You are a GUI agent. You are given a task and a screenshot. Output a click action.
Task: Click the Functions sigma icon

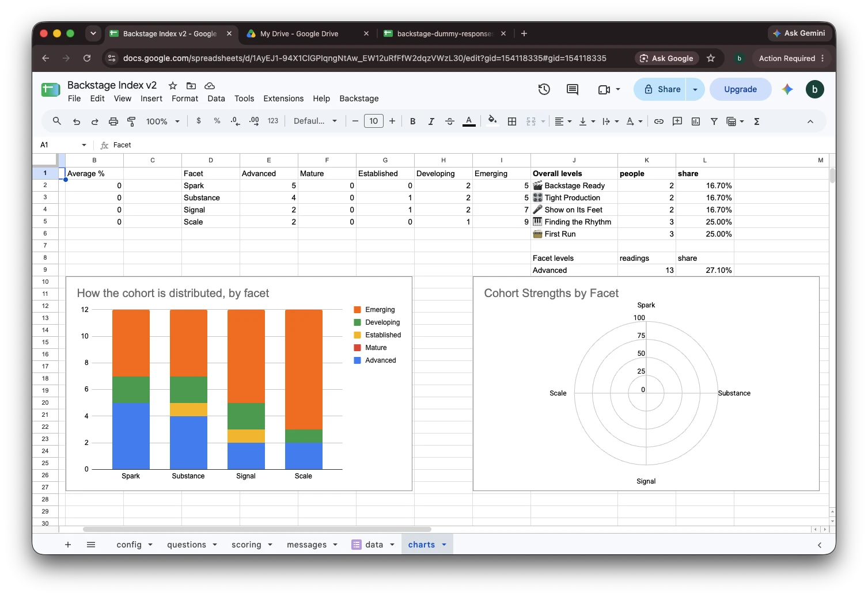pyautogui.click(x=757, y=121)
